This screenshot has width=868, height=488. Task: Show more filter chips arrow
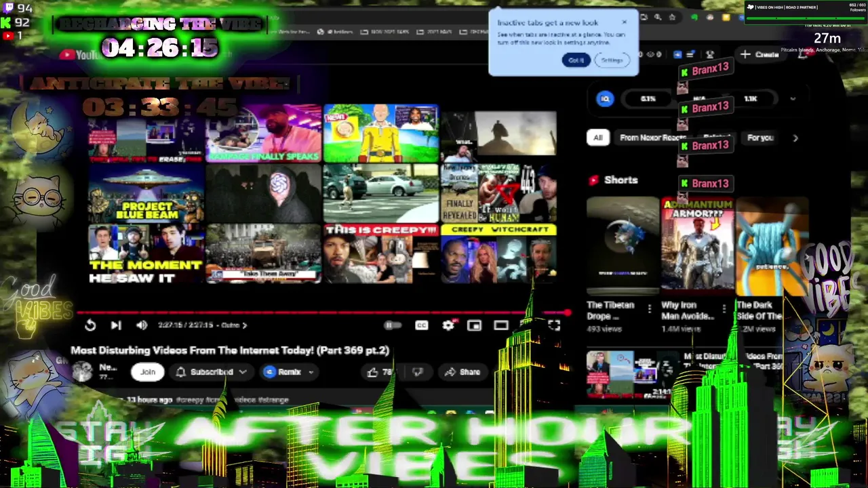point(795,138)
